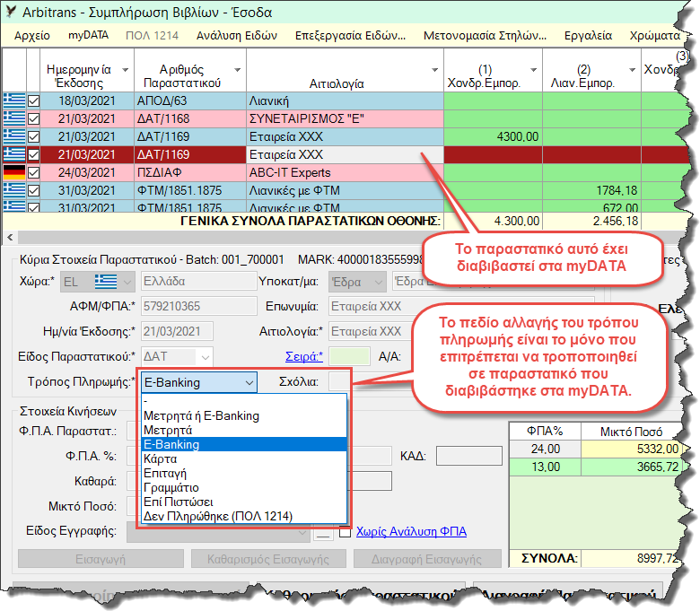This screenshot has width=700, height=611.
Task: Open the Εργαλεία menu
Action: pyautogui.click(x=588, y=36)
